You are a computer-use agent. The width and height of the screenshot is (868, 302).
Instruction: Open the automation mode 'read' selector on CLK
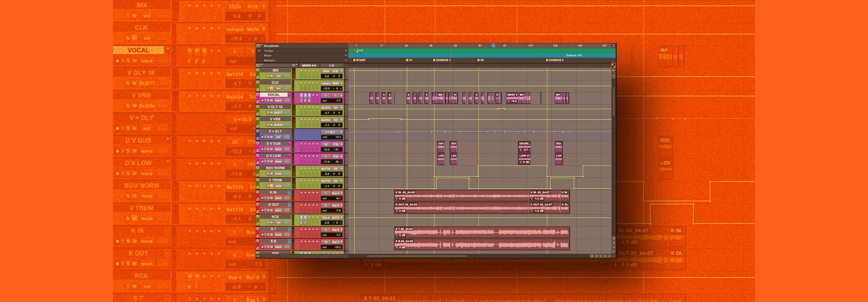pos(286,88)
